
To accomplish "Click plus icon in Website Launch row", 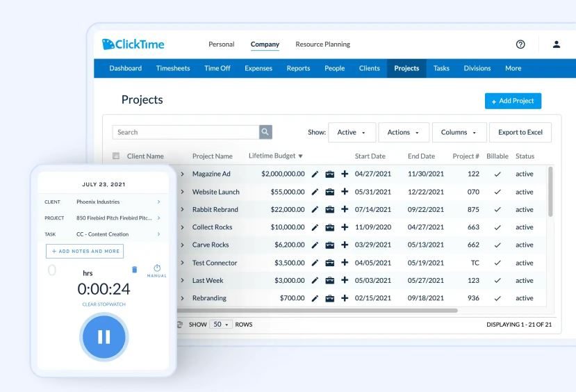I will [345, 191].
